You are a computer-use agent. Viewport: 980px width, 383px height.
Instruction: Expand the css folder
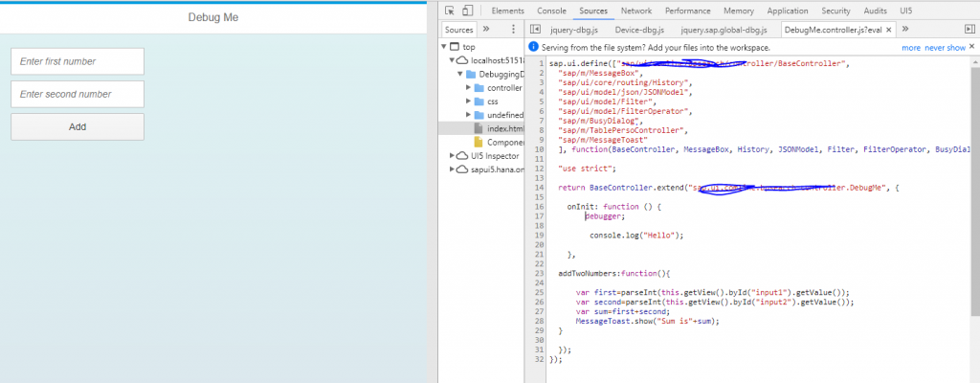[x=469, y=101]
